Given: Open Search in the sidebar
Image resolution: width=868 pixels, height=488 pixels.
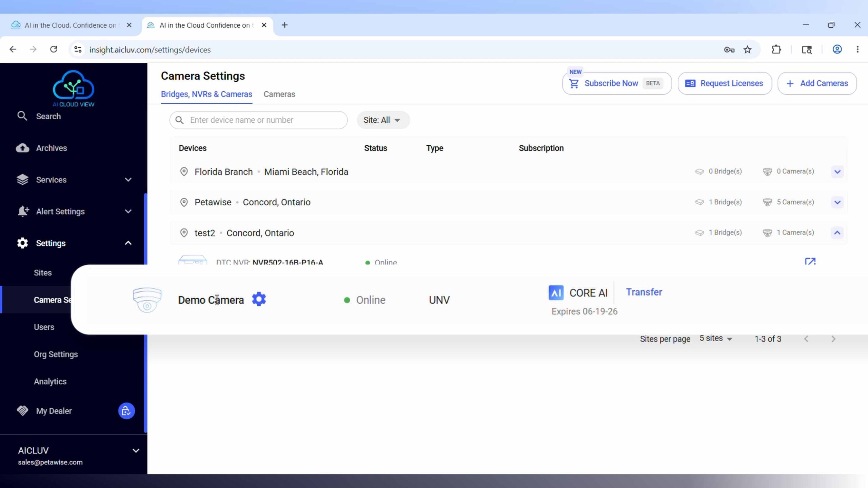Looking at the screenshot, I should pos(48,116).
